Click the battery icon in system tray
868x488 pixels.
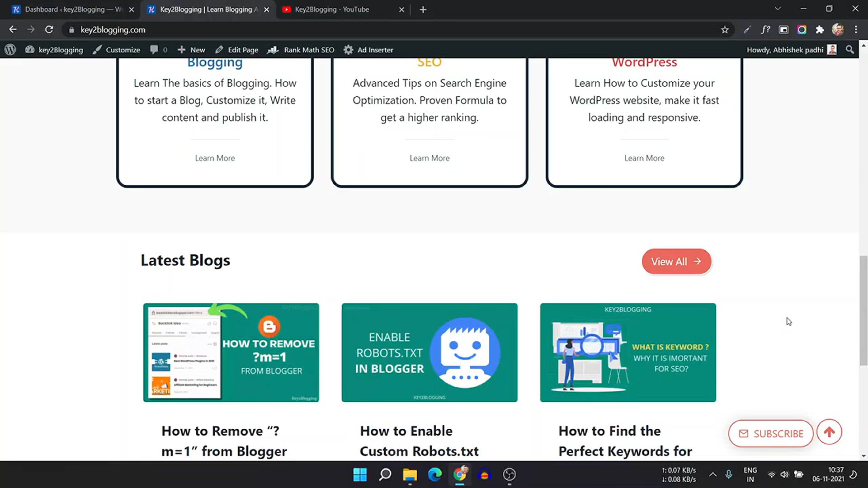(x=799, y=474)
